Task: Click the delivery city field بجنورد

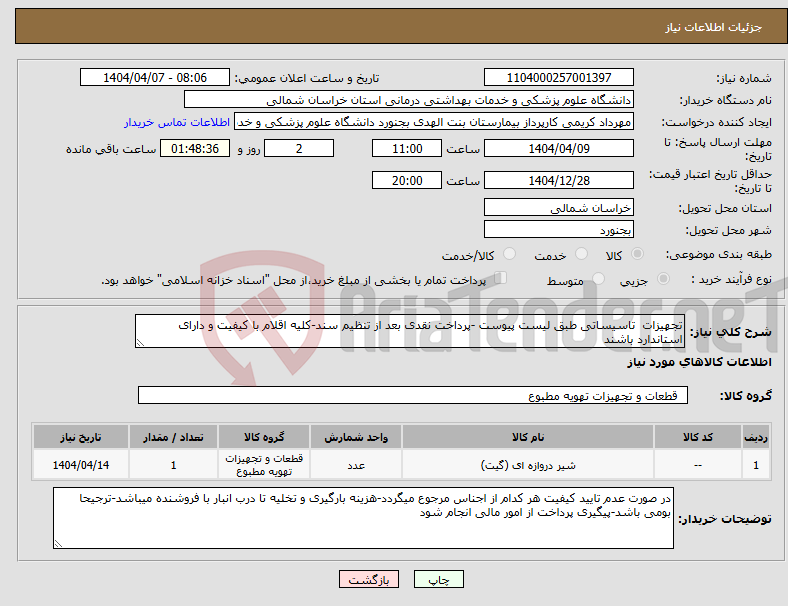Action: (x=559, y=230)
